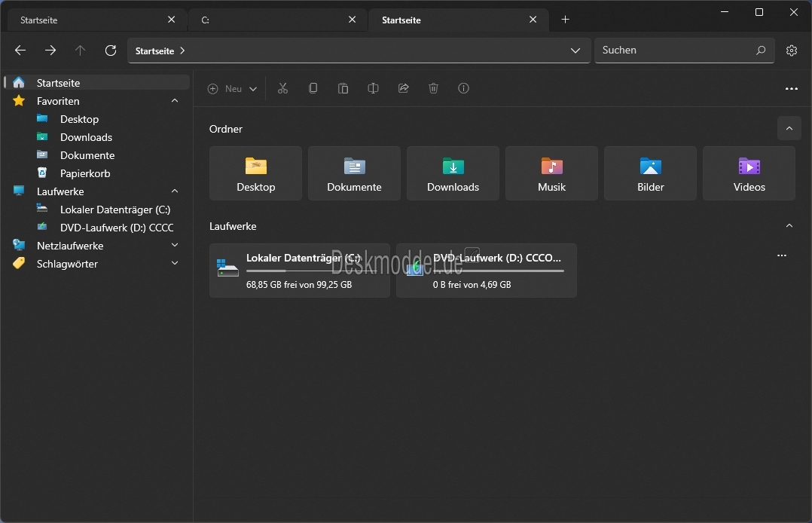Go back with the left arrow
This screenshot has height=523, width=812.
(x=20, y=50)
